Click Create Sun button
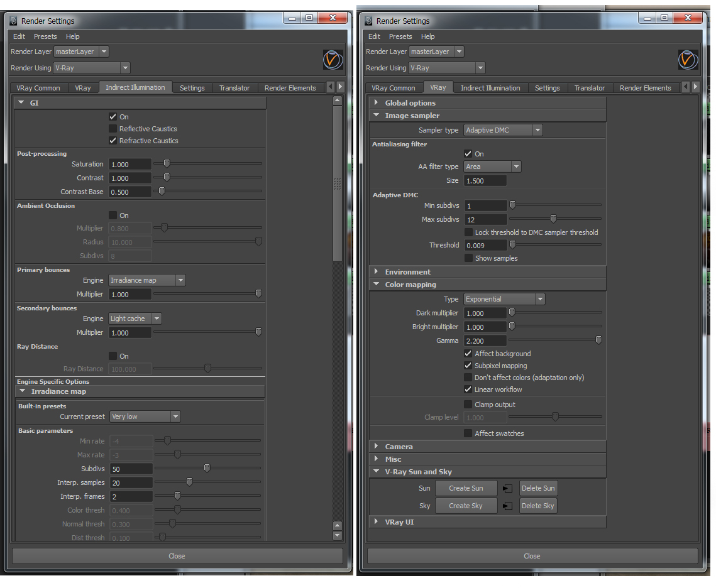The image size is (716, 588). [466, 488]
